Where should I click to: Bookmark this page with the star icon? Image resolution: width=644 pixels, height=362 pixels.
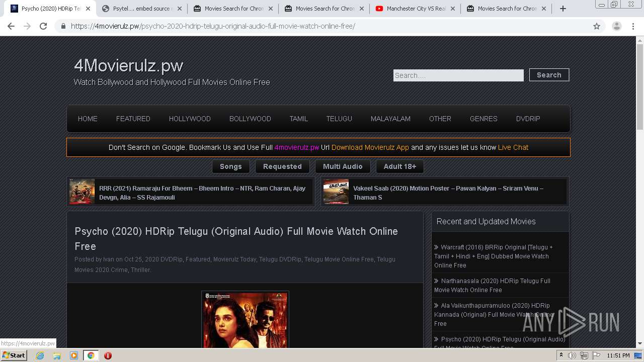point(597,26)
